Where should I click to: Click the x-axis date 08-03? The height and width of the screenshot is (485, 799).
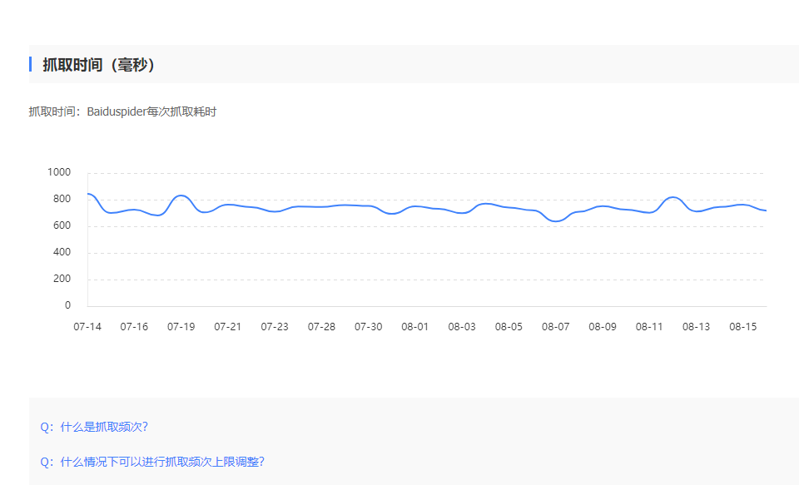tap(462, 327)
